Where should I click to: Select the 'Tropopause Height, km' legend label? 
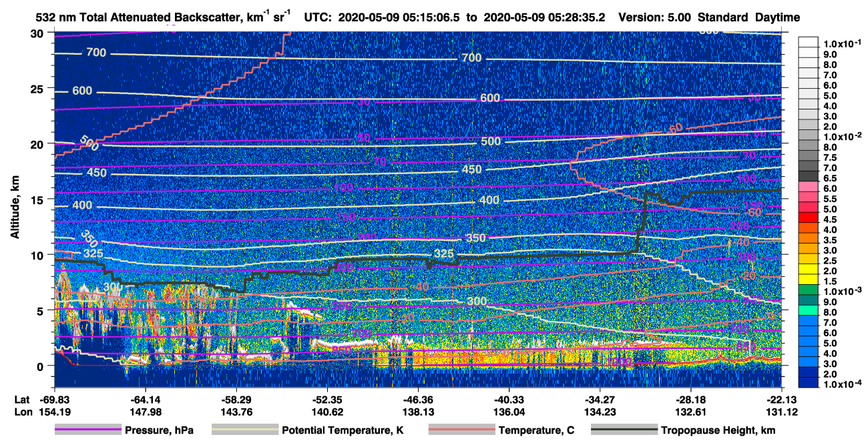pos(718,430)
